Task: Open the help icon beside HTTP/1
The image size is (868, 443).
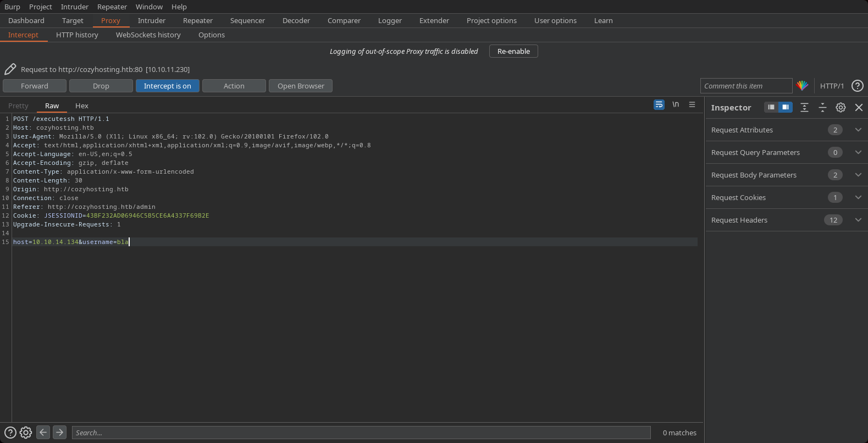Action: [857, 86]
